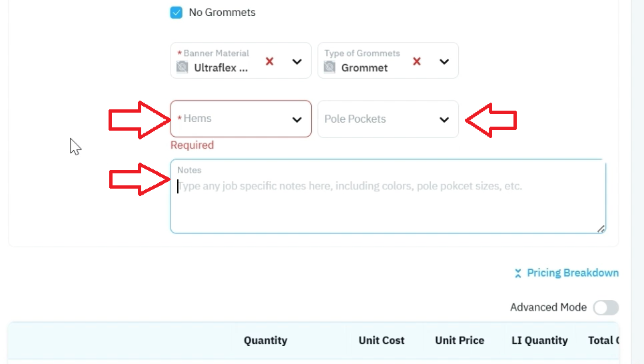Image resolution: width=644 pixels, height=364 pixels.
Task: Toggle the Advanced Mode switch on
Action: pos(606,307)
